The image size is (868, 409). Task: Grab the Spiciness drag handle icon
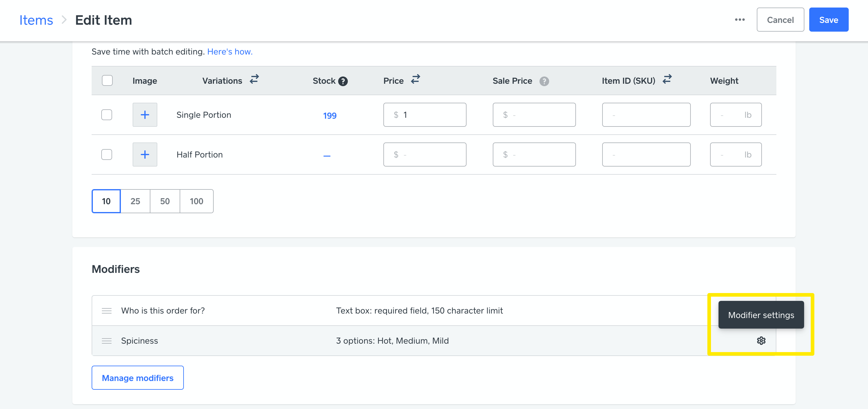(x=106, y=341)
